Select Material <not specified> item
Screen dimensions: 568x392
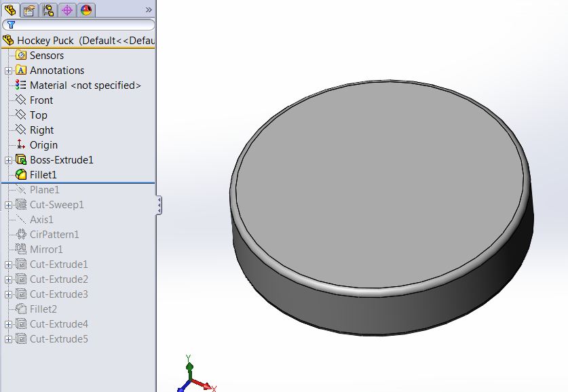[x=85, y=85]
